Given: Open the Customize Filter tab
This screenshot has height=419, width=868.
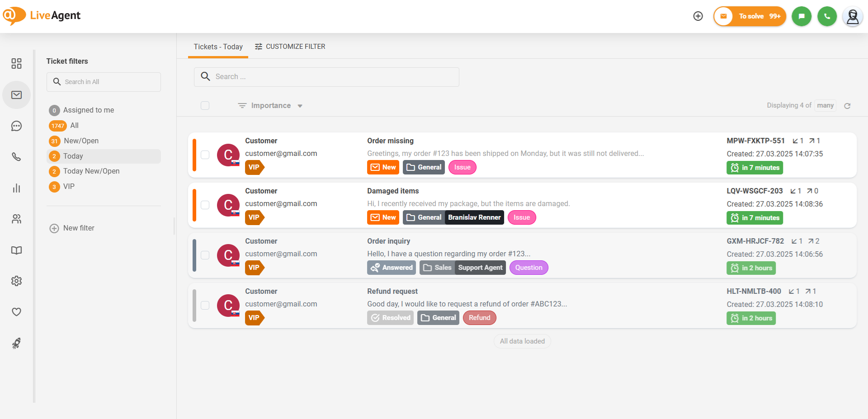Looking at the screenshot, I should 290,47.
